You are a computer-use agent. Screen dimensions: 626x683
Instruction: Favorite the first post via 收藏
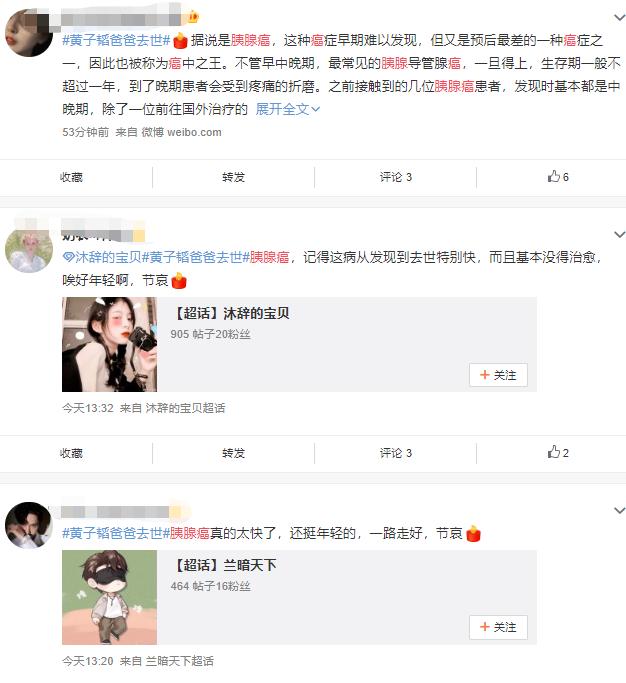tap(71, 177)
